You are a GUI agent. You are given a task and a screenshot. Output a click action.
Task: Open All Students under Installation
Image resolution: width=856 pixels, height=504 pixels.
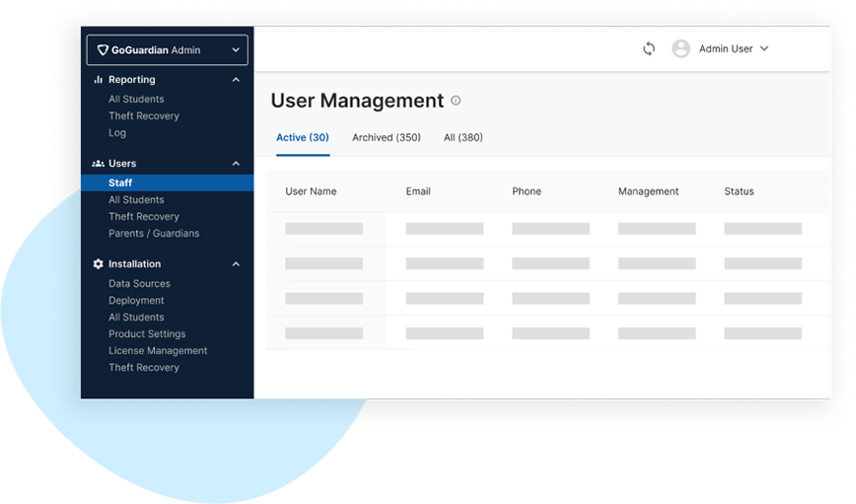136,317
